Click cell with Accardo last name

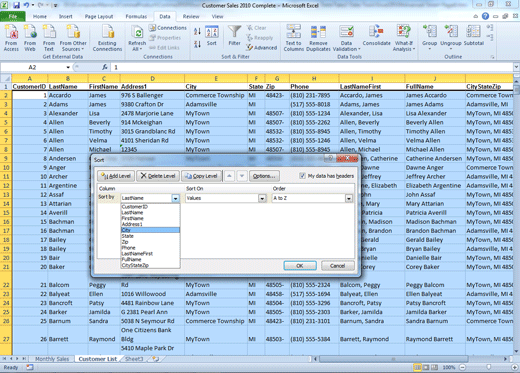tap(68, 95)
